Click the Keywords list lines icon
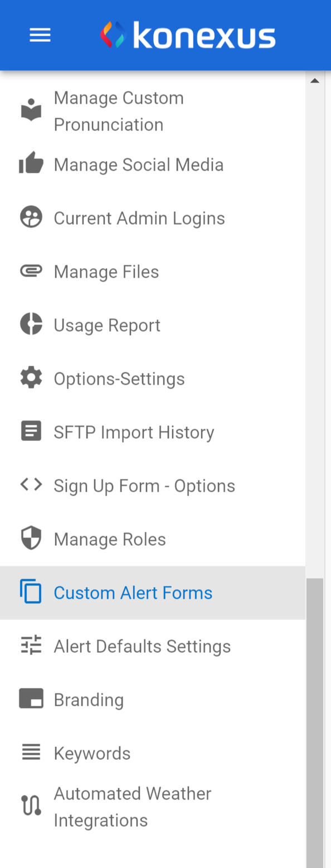The height and width of the screenshot is (868, 331). coord(31,753)
